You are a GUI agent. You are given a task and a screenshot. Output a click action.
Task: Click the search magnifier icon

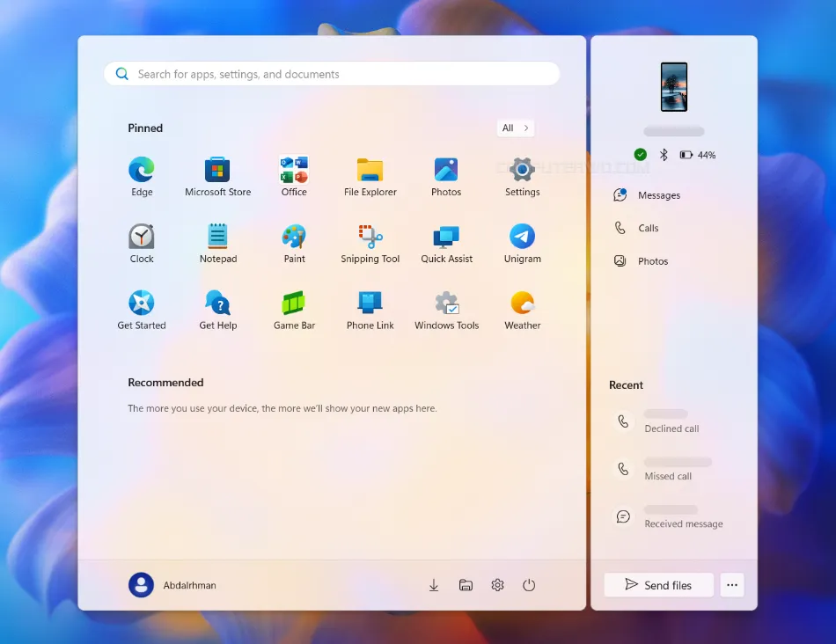tap(122, 74)
